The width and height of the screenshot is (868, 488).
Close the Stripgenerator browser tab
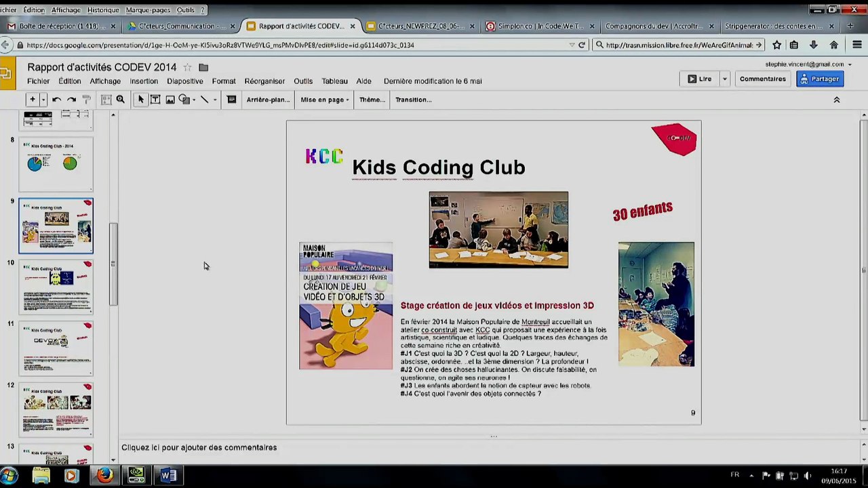[x=831, y=26]
